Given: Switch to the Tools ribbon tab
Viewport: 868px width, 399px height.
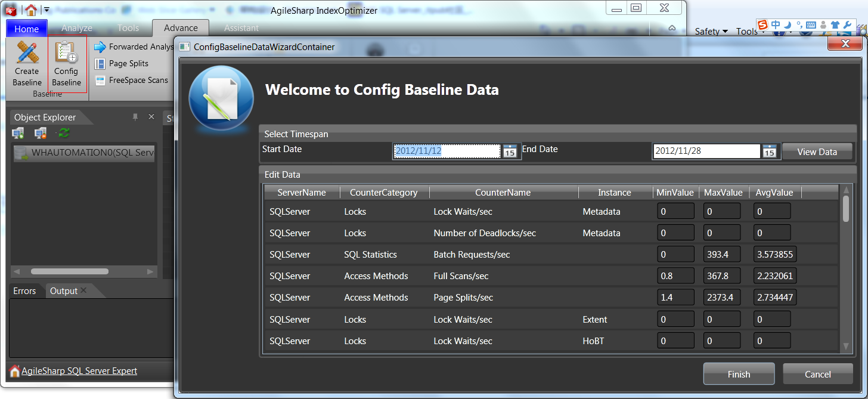Looking at the screenshot, I should tap(128, 28).
